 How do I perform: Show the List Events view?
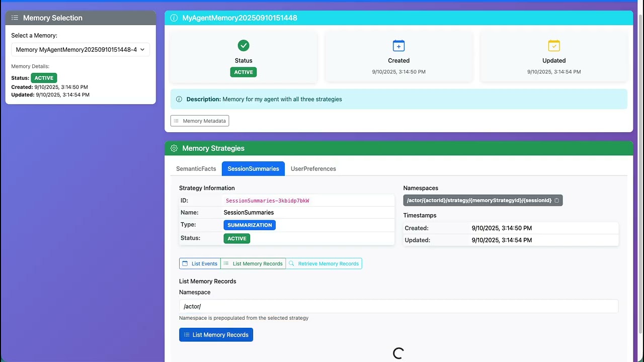pos(200,263)
